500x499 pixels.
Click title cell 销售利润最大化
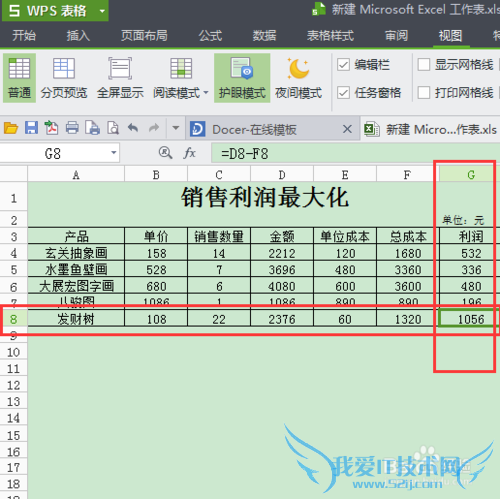(x=265, y=197)
